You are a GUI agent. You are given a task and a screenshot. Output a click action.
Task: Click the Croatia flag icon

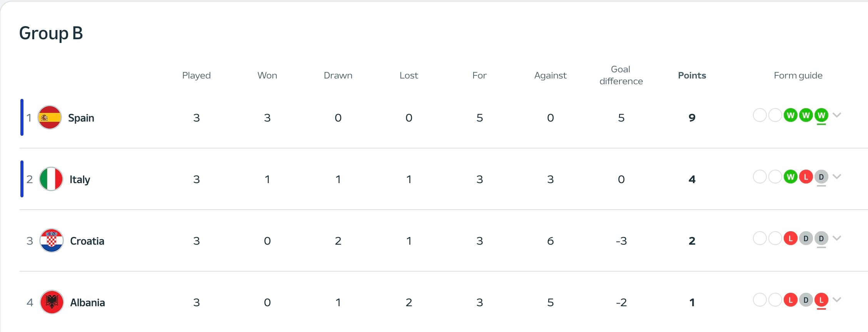click(52, 240)
